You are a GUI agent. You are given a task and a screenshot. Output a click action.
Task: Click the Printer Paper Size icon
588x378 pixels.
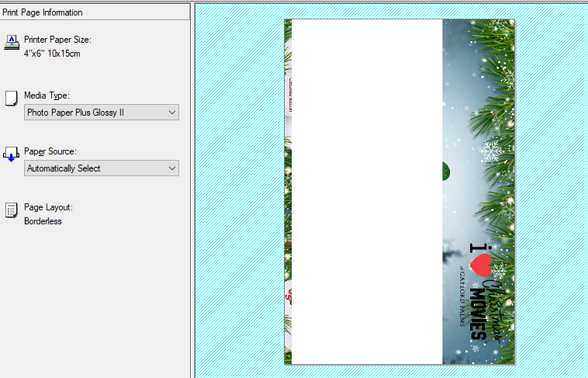coord(12,43)
